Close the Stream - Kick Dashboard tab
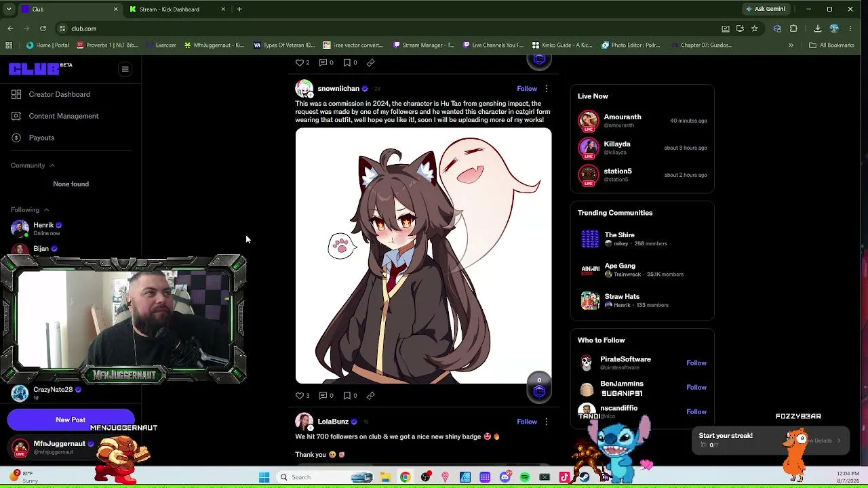868x488 pixels. point(223,9)
